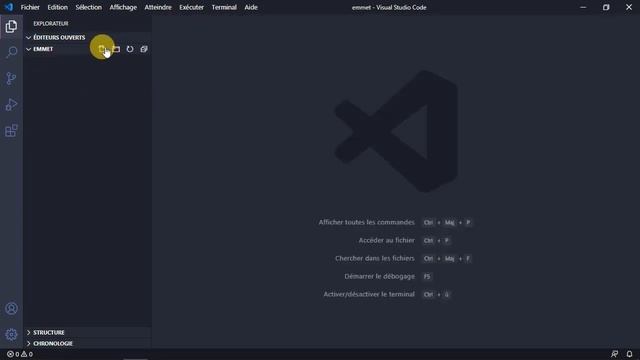Click the VS Code logo in title bar
The height and width of the screenshot is (360, 640).
[9, 7]
